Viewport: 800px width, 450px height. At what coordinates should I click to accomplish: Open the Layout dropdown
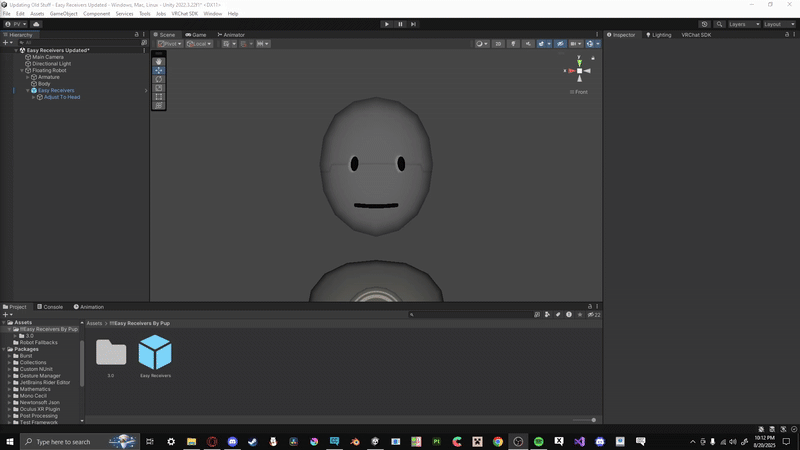[779, 24]
